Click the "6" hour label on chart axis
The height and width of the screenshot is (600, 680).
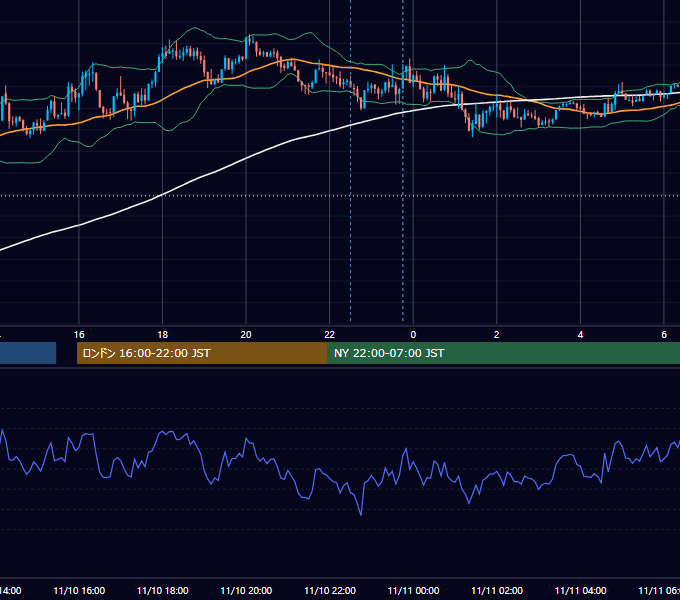(x=664, y=335)
